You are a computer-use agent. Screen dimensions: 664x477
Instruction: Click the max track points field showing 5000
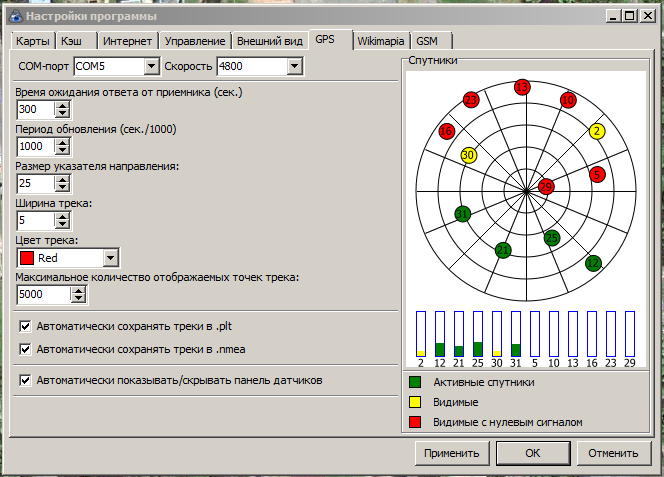click(44, 295)
